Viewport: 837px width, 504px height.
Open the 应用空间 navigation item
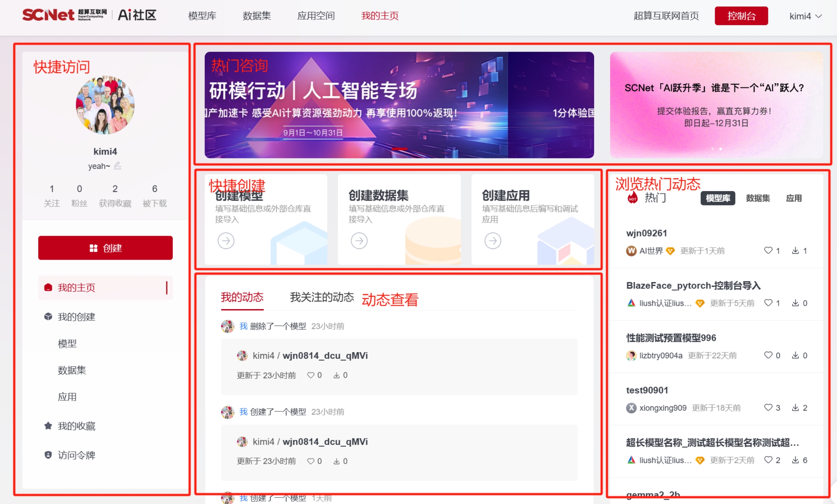[x=316, y=16]
